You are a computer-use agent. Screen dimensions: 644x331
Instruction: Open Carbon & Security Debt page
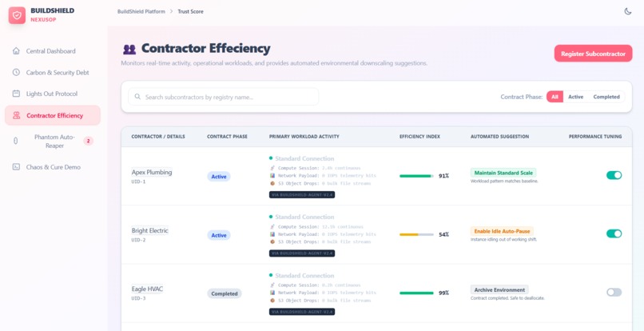coord(53,73)
